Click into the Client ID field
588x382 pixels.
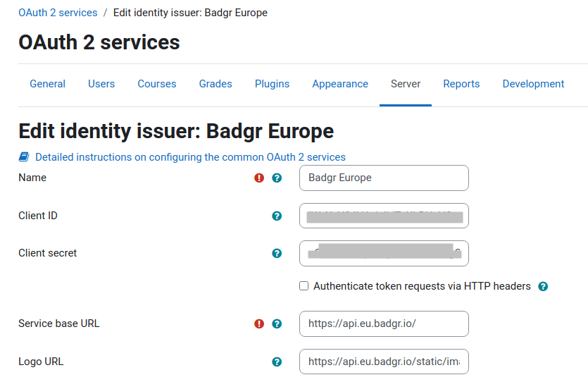pos(384,216)
